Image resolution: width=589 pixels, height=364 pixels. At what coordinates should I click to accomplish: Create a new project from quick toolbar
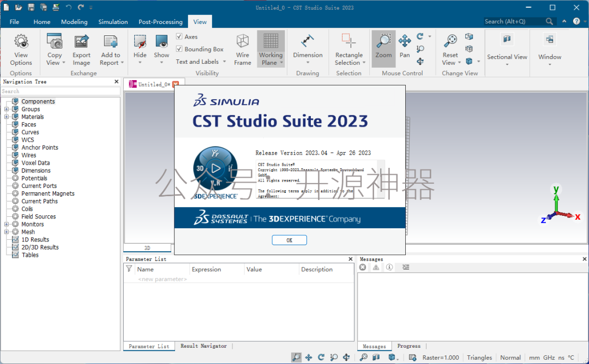pos(6,7)
